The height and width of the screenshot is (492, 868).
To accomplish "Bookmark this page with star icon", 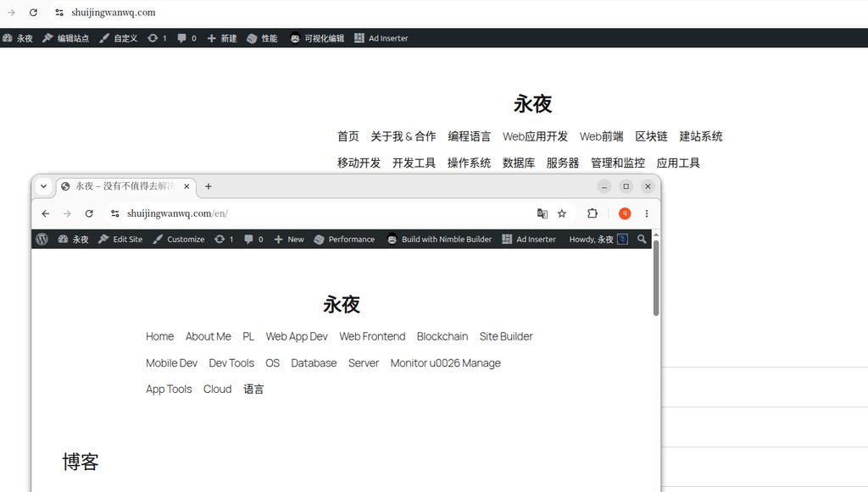I will [562, 213].
